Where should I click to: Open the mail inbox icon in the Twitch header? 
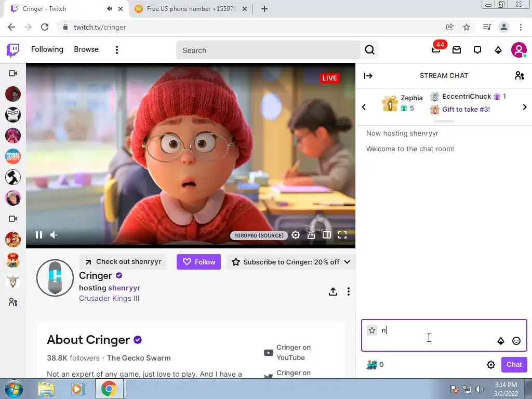(x=457, y=50)
